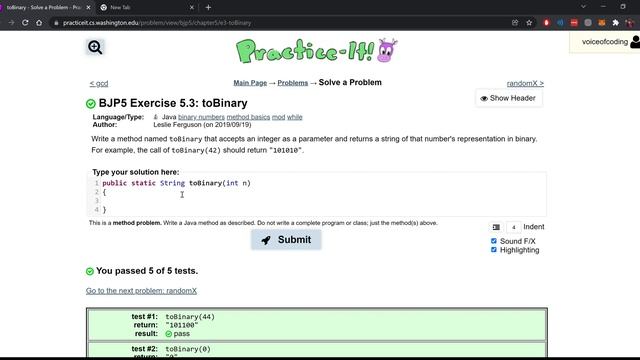Click the 'toBinary(0)' test call text

(188, 349)
